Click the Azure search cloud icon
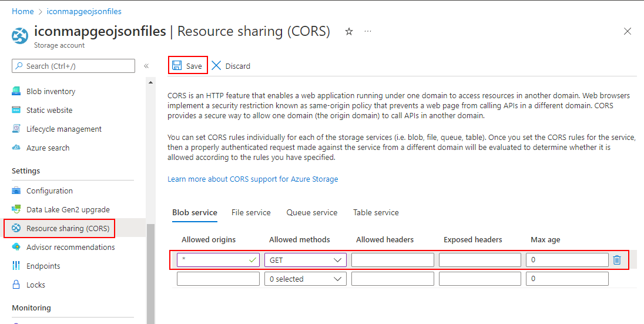 pos(16,148)
